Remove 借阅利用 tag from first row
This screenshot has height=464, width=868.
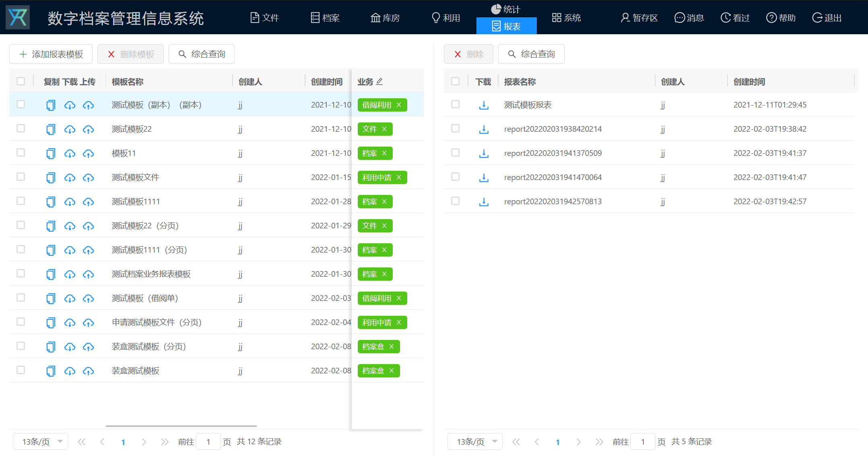[399, 105]
